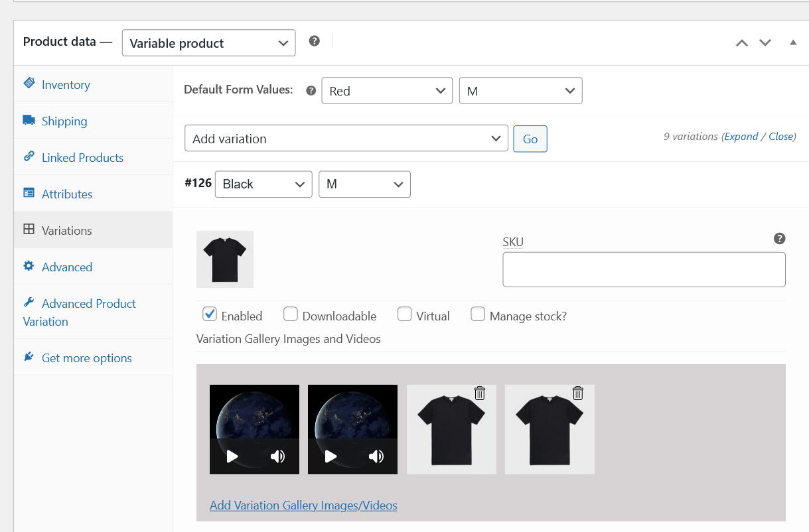Enable the Downloadable checkbox
This screenshot has width=809, height=532.
point(291,314)
